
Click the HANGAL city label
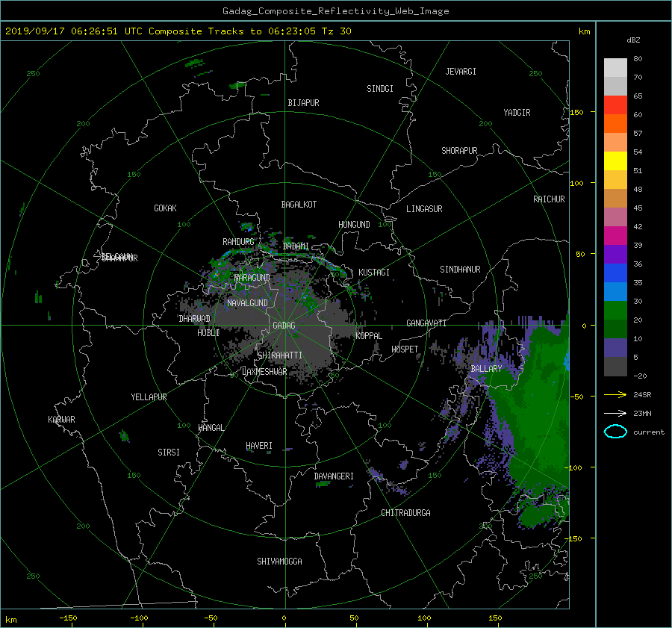pos(211,428)
